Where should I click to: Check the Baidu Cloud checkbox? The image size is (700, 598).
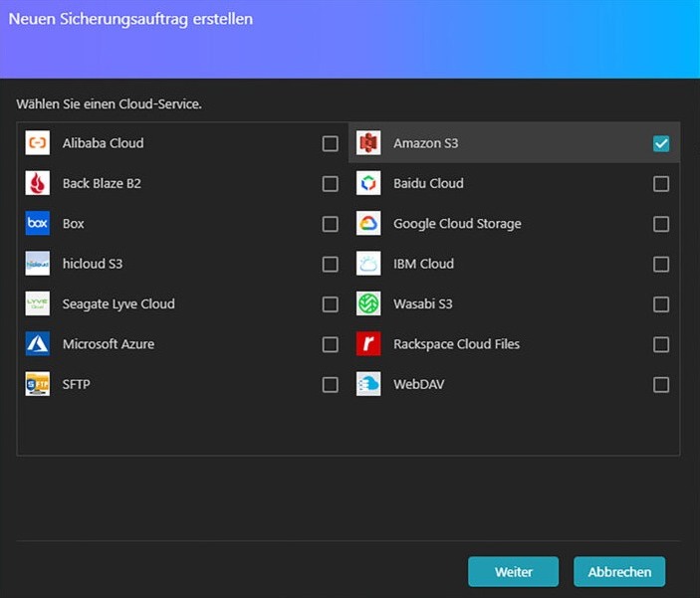(661, 184)
